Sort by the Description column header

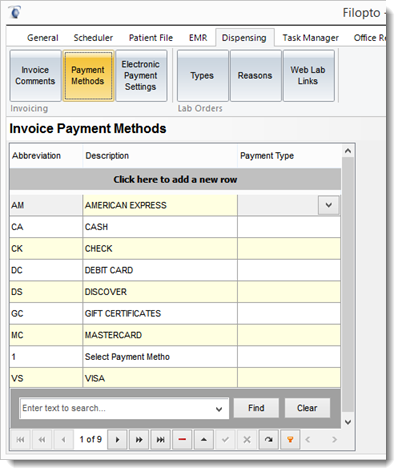point(160,156)
